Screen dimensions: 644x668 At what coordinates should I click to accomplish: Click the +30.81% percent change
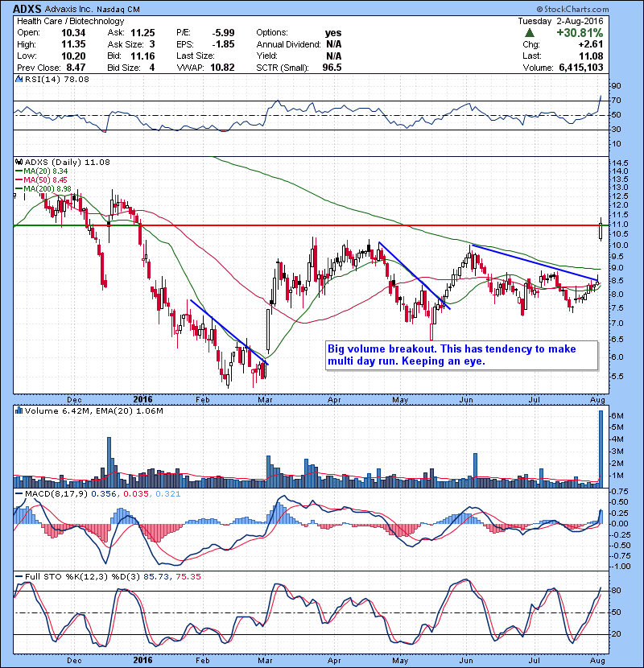click(x=580, y=33)
